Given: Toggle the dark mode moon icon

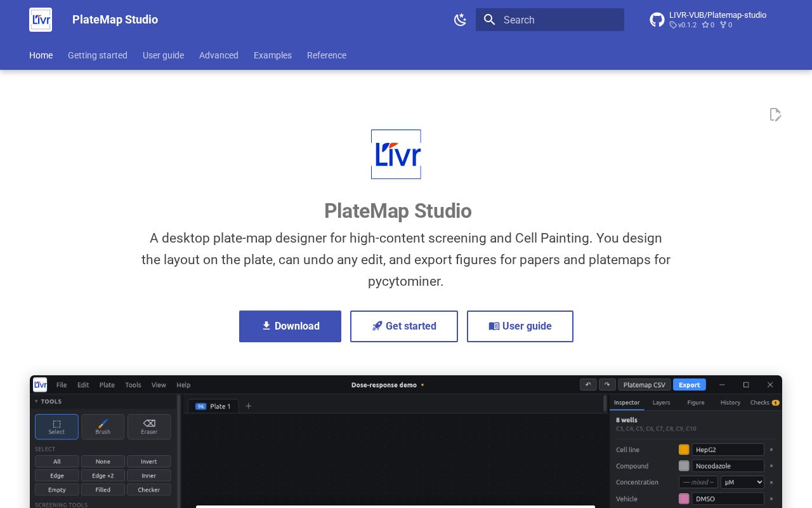Looking at the screenshot, I should coord(461,20).
